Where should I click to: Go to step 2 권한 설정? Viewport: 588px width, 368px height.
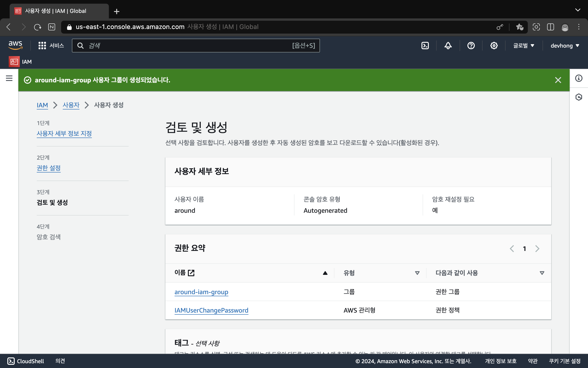49,168
